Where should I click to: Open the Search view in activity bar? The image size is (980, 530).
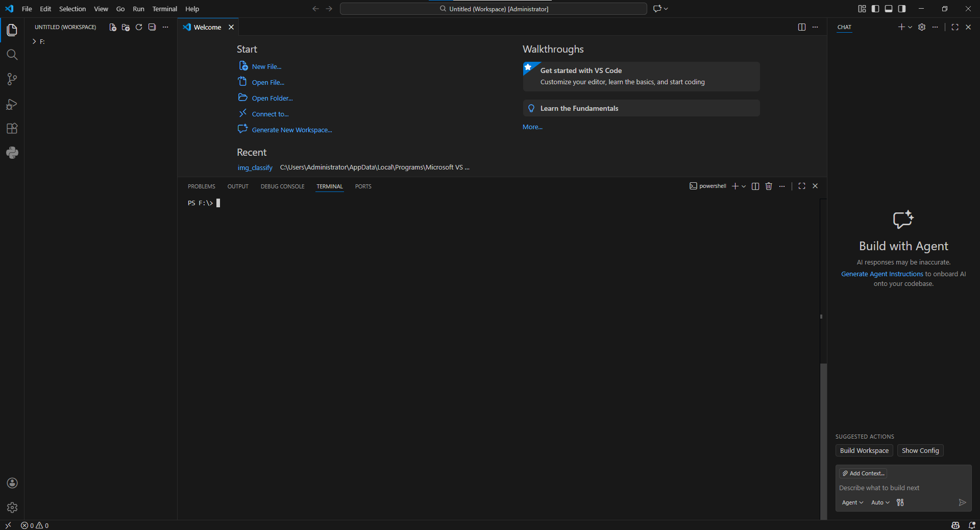tap(12, 55)
